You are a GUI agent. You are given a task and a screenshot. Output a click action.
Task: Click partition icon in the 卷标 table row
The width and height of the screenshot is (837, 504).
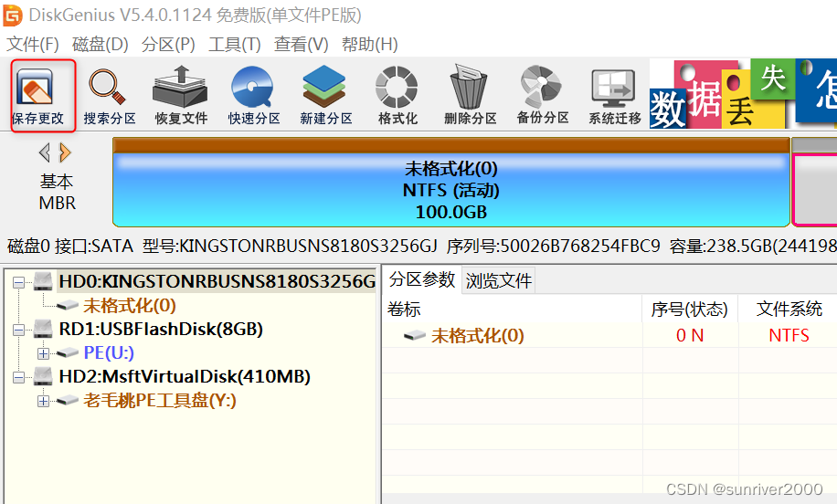[x=415, y=335]
